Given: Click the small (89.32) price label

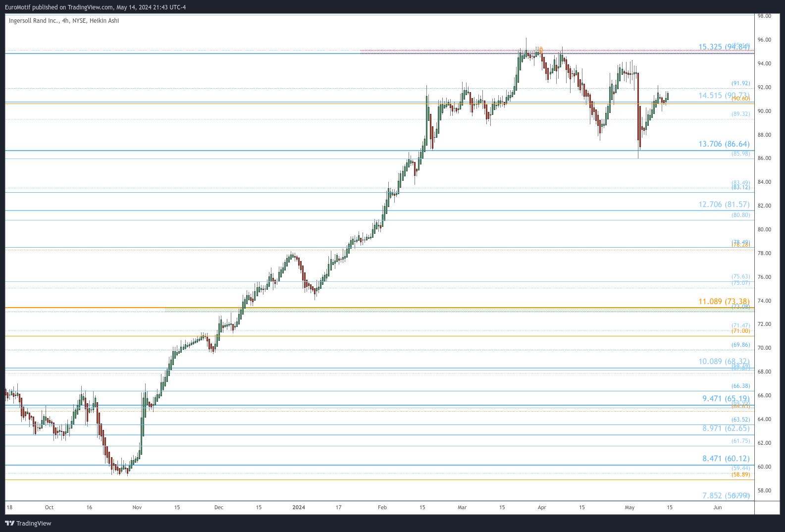Looking at the screenshot, I should 741,114.
